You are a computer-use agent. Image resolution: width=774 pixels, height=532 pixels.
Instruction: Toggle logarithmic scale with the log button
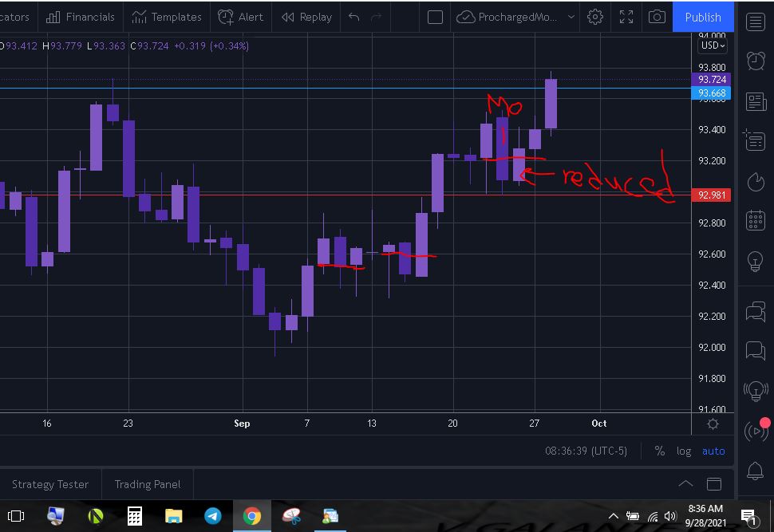point(683,451)
